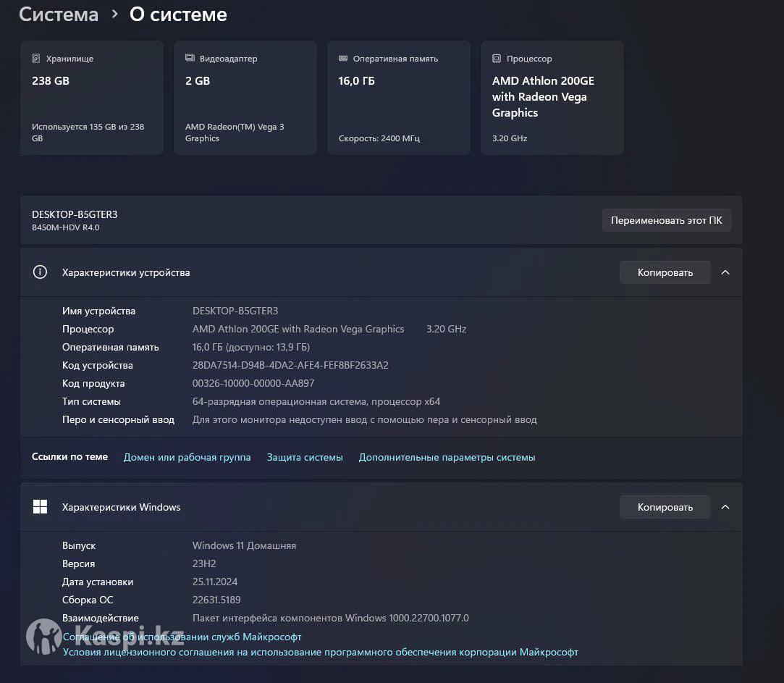The image size is (784, 683).
Task: Open Домен или рабочая группа link
Action: point(187,457)
